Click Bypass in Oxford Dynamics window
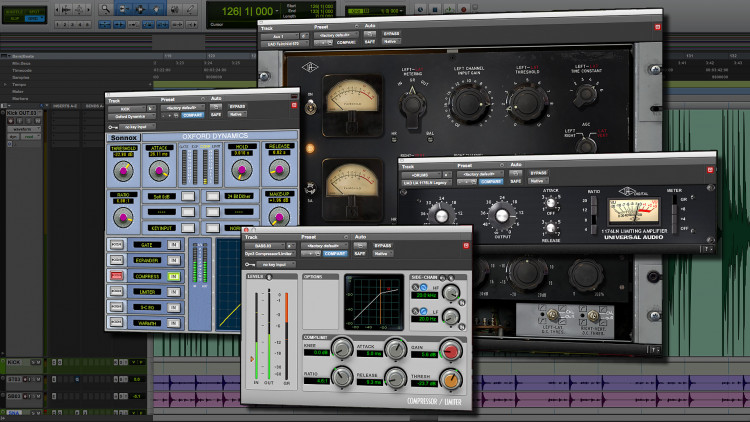The image size is (750, 422). pyautogui.click(x=237, y=106)
